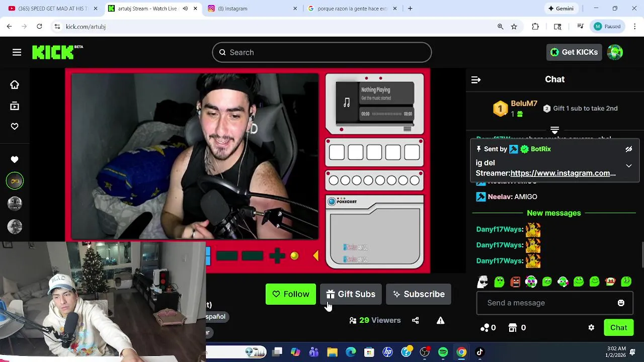Screen dimensions: 644x362
Task: Open the taskbar clock showing 3:02 AM
Action: click(616, 352)
